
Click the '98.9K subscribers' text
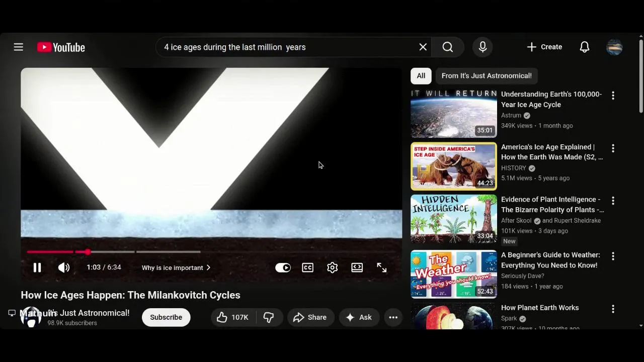pyautogui.click(x=72, y=323)
